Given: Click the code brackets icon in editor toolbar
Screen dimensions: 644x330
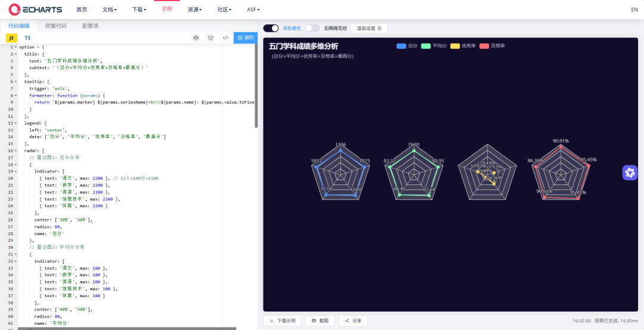Looking at the screenshot, I should pos(225,38).
